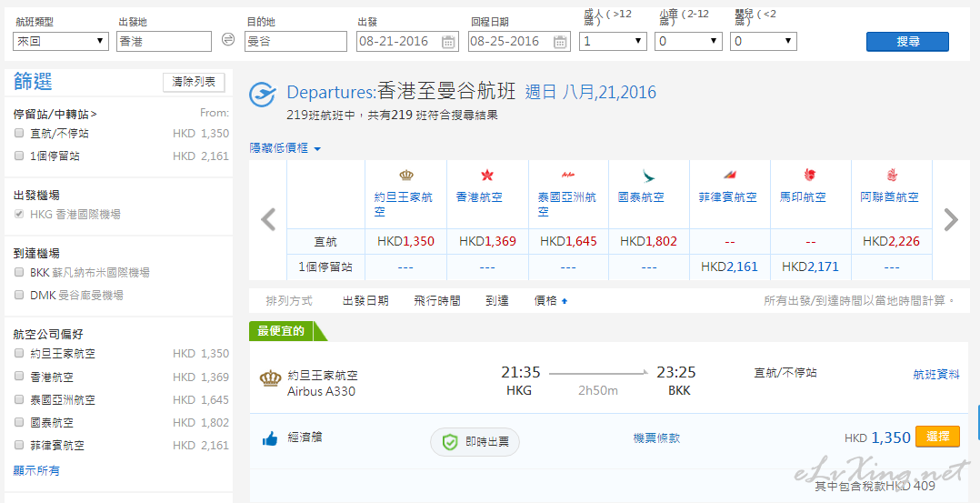This screenshot has height=503, width=980.
Task: Select HKD1,802 Cathay Pacific fare
Action: [x=649, y=241]
